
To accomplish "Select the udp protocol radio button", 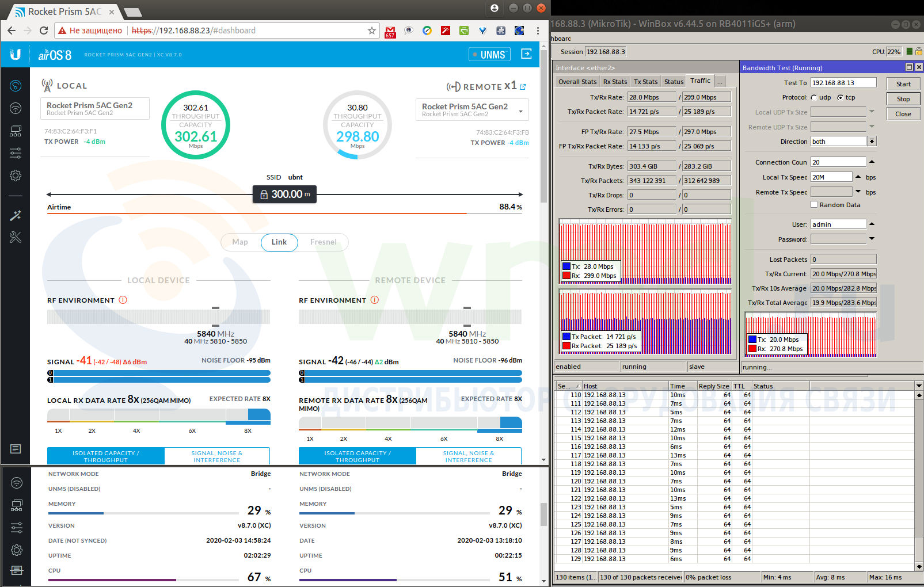I will coord(814,97).
